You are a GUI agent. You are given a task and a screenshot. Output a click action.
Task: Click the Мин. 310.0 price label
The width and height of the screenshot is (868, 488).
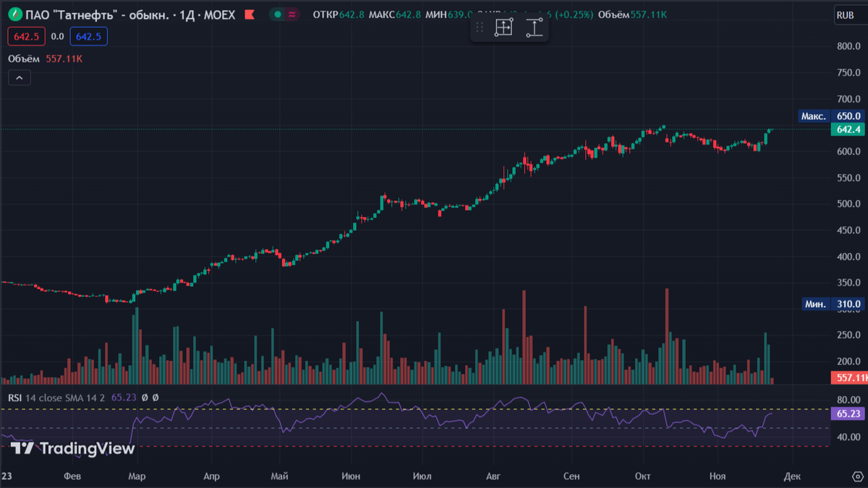tap(833, 304)
